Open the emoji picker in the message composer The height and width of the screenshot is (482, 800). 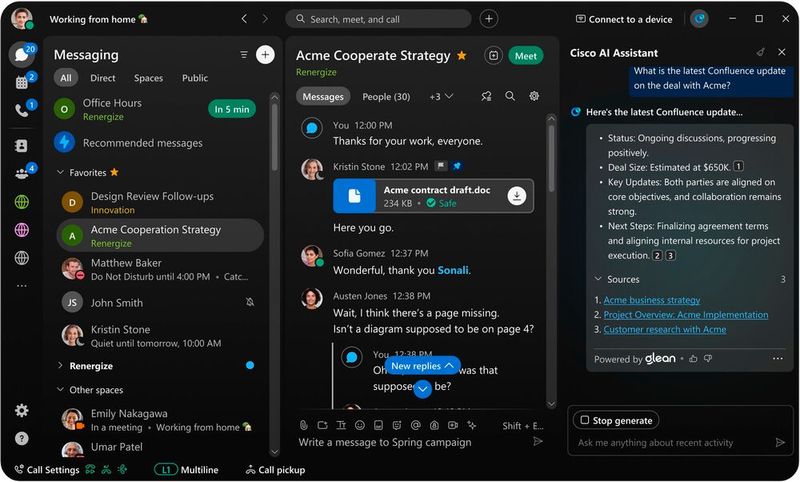360,425
